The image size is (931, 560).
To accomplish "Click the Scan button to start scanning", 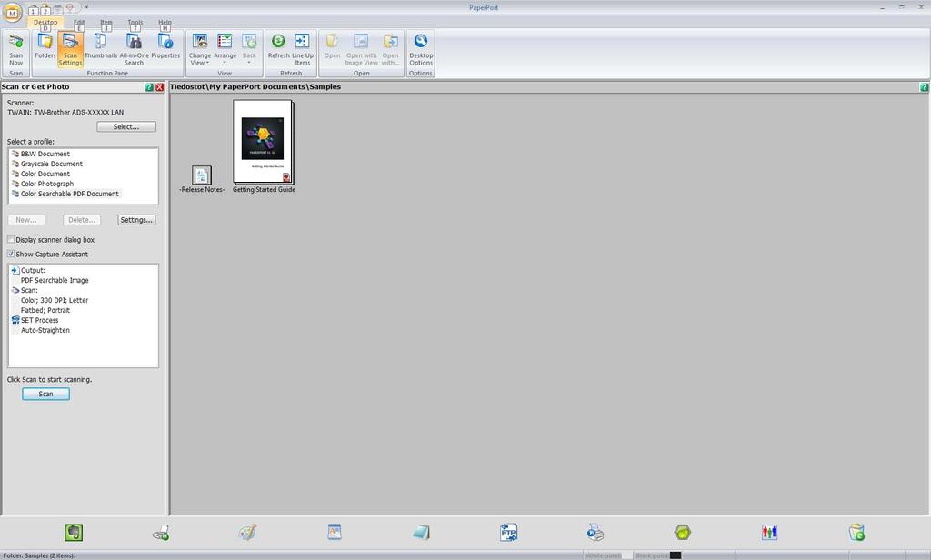I will [x=45, y=394].
